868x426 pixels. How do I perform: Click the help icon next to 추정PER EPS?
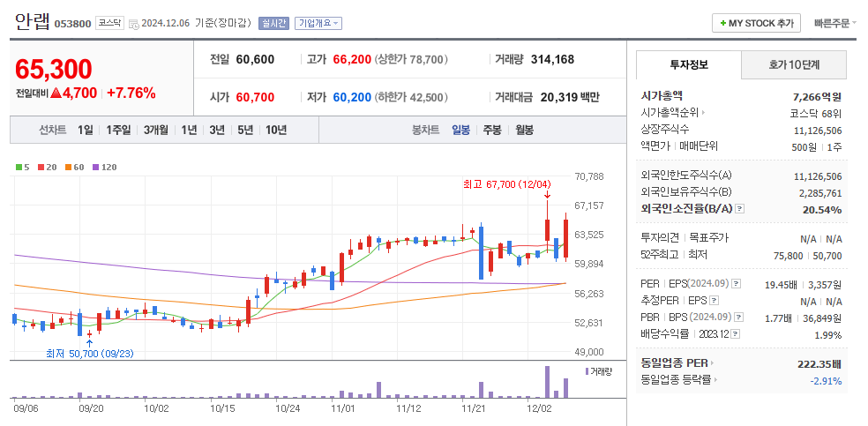[x=715, y=301]
